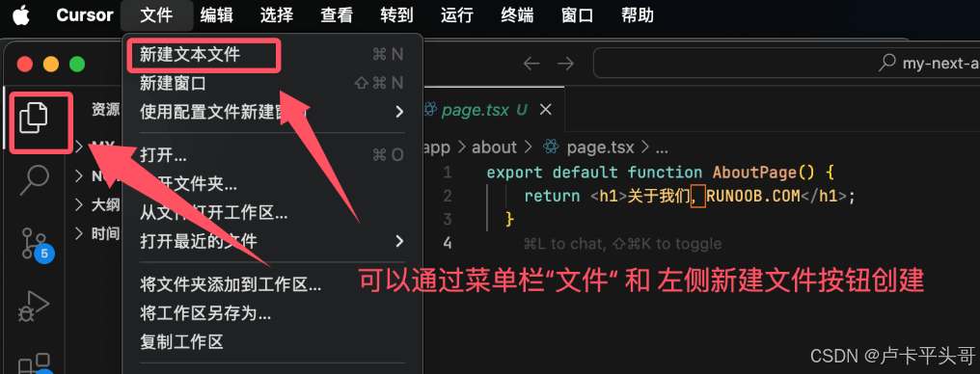
Task: Open the 运行 menu
Action: click(457, 15)
